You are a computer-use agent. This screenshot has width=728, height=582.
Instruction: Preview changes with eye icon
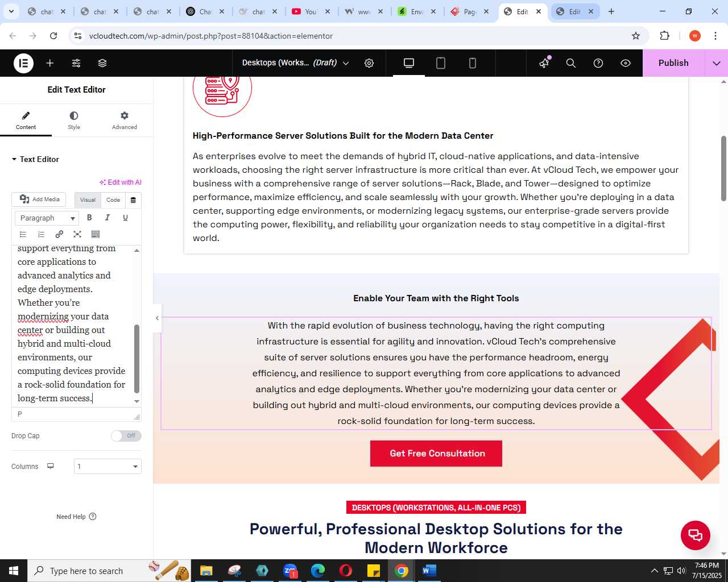(626, 63)
